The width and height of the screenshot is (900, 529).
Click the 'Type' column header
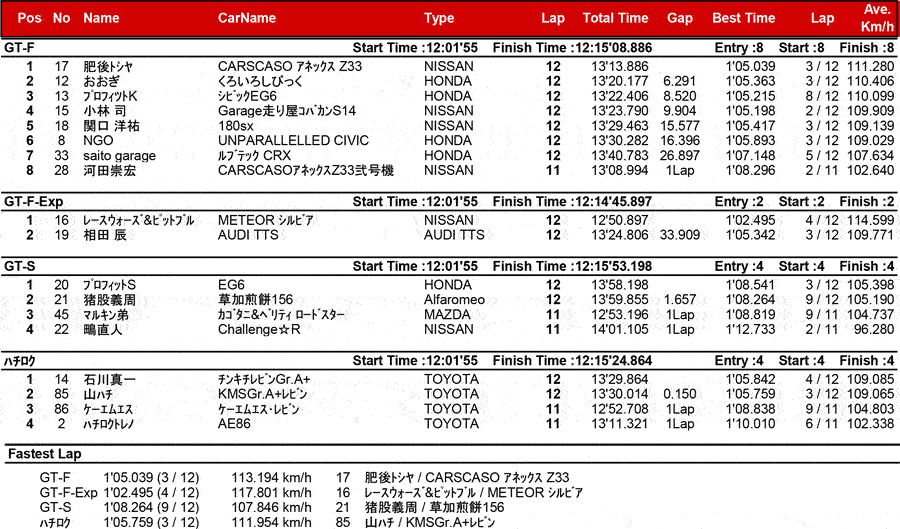(x=439, y=18)
